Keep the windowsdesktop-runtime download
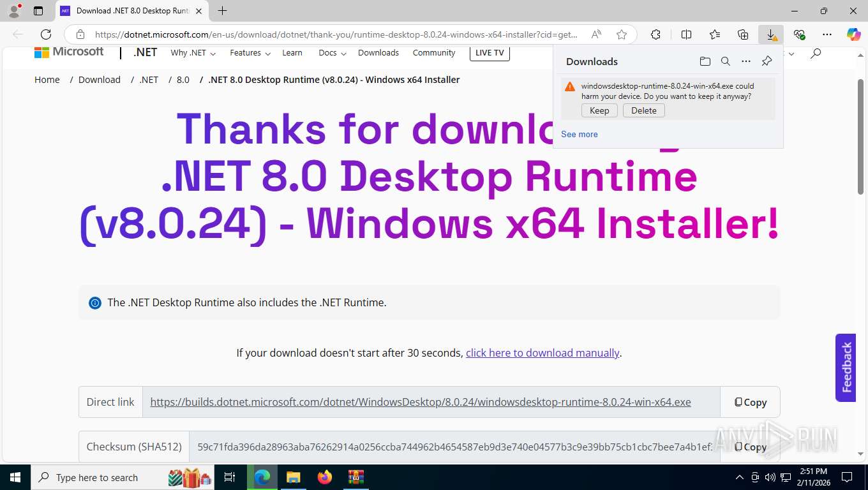Screen dimensions: 868x490 click(599, 110)
